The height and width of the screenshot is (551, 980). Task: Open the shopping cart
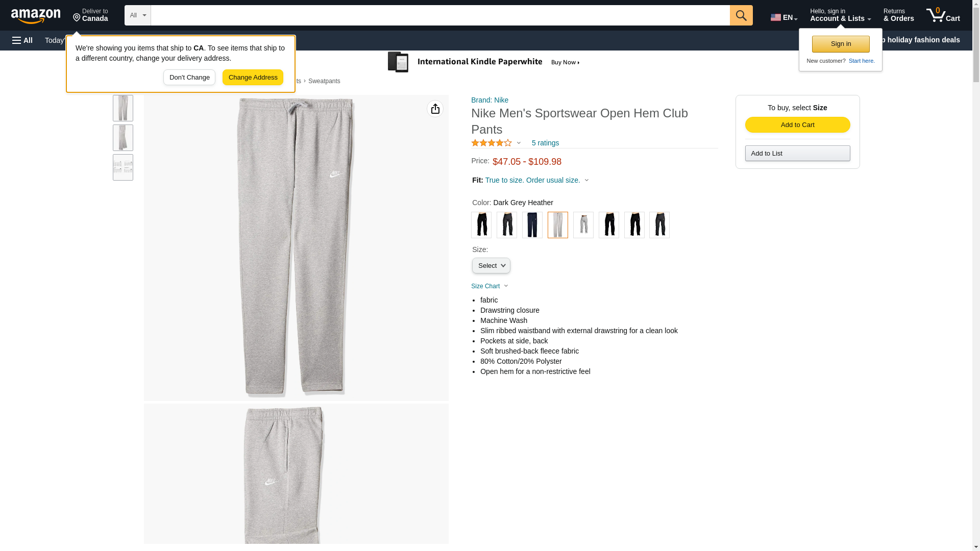tap(943, 15)
